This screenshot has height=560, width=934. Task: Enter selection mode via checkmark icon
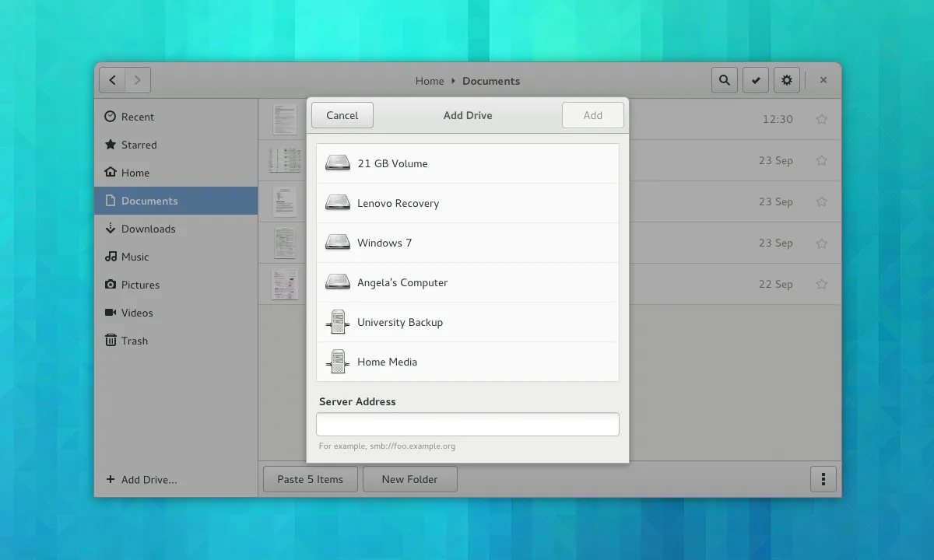click(755, 79)
